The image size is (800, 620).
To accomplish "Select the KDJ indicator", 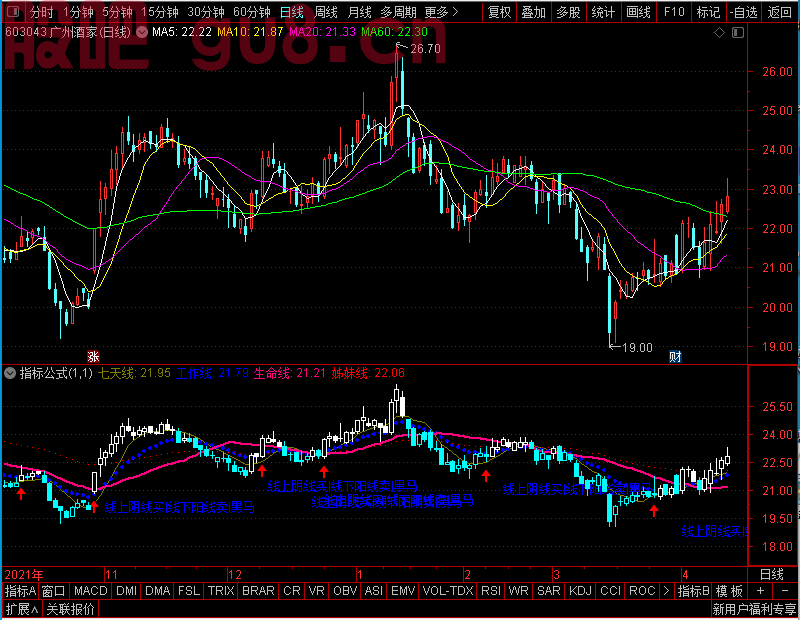I will (580, 591).
